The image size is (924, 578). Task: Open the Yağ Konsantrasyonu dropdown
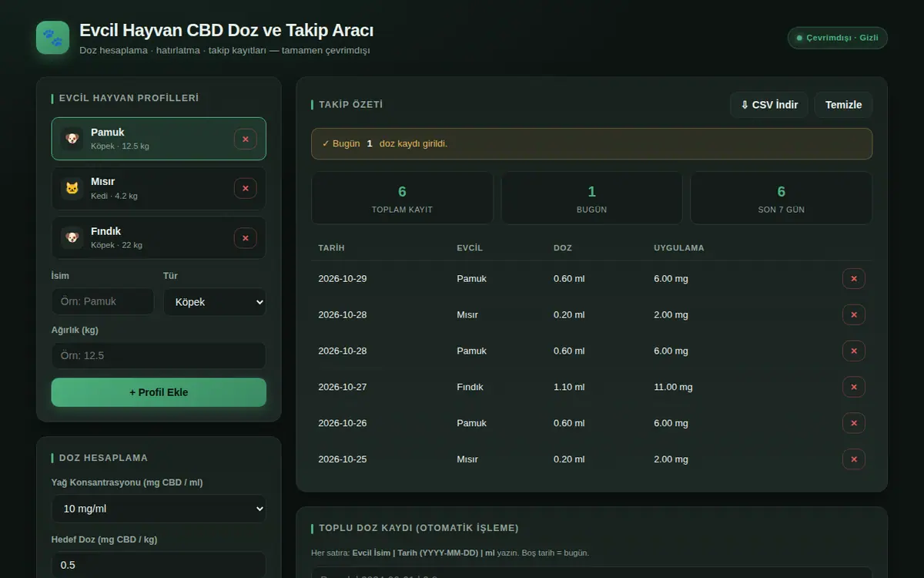(159, 509)
